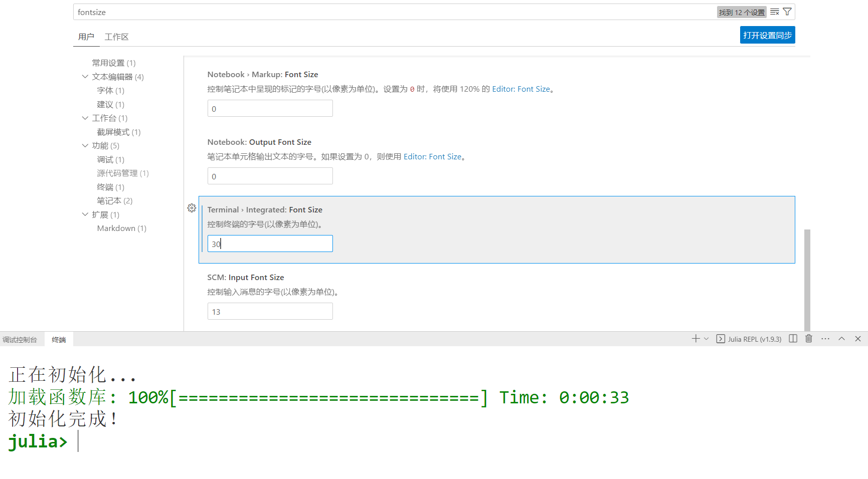Maximize the panel with up chevron

842,339
